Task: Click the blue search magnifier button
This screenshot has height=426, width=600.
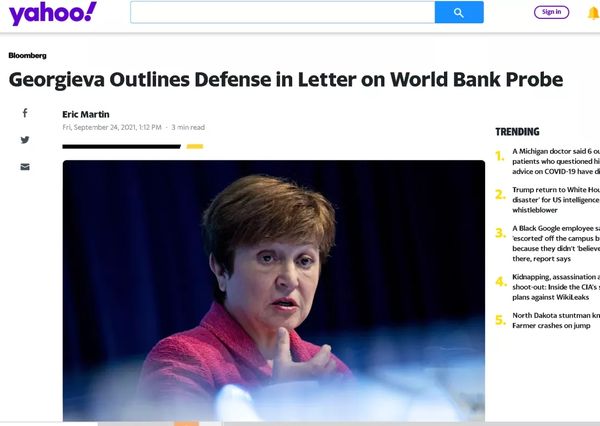Action: [x=458, y=12]
